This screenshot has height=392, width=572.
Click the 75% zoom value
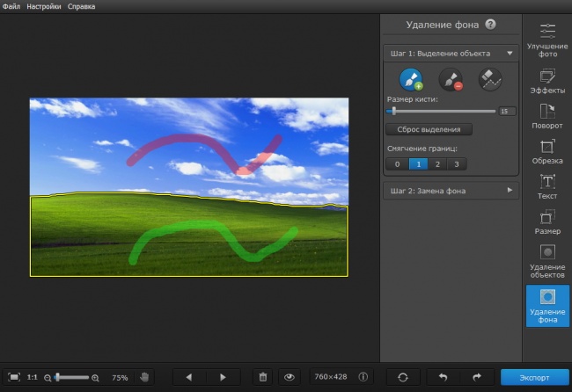click(x=120, y=378)
